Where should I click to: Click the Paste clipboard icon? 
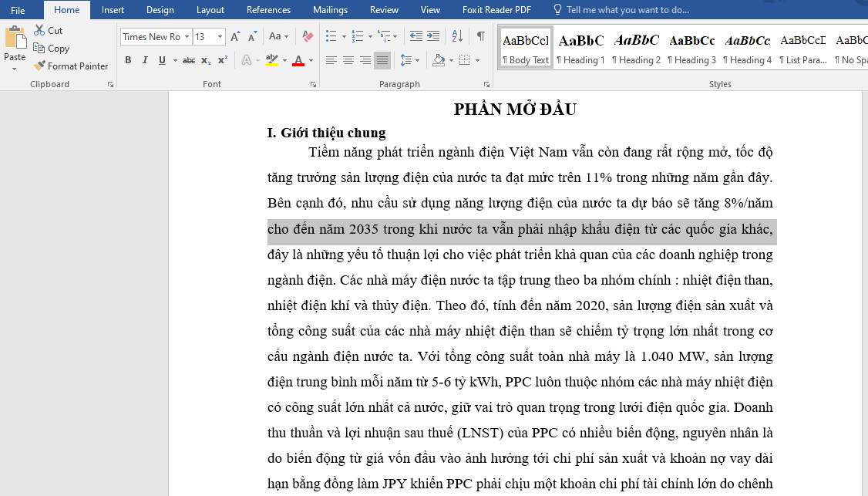(15, 38)
